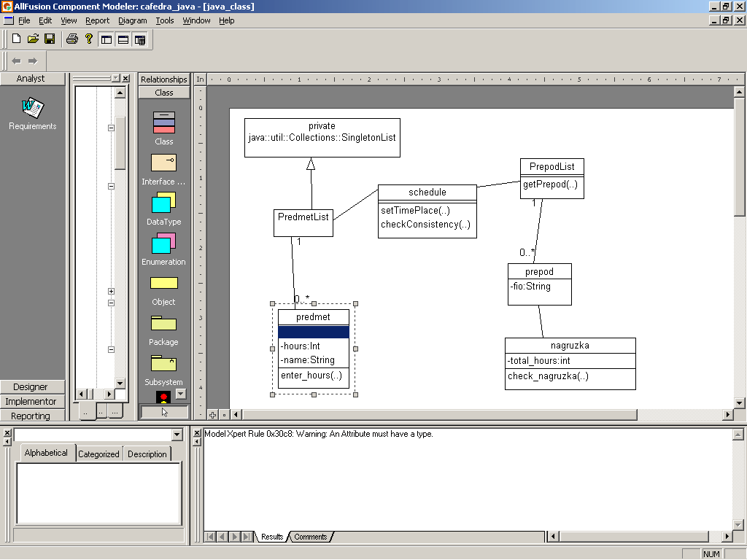Print the diagram

pos(72,39)
